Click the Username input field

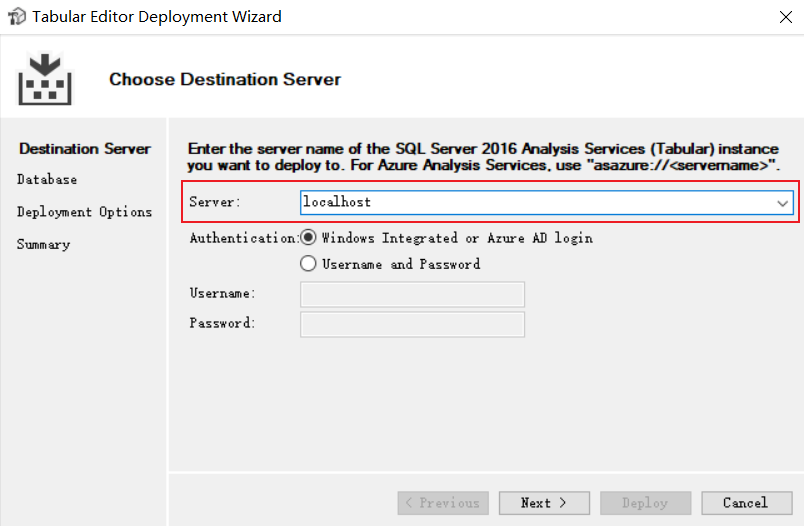412,294
